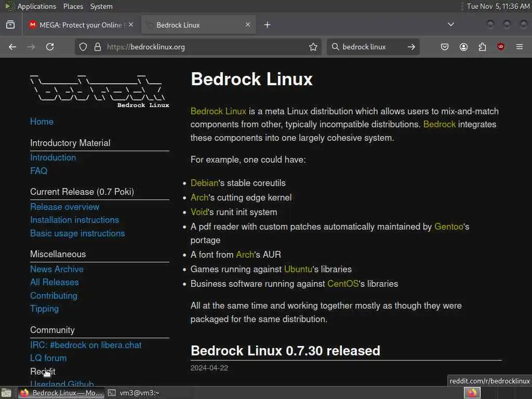Viewport: 532px width, 399px height.
Task: Open the IRC #bedrock on libera.chat link
Action: tap(86, 345)
